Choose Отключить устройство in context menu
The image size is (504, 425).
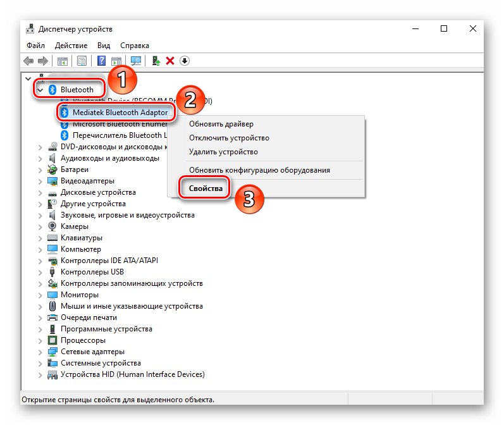tap(266, 138)
